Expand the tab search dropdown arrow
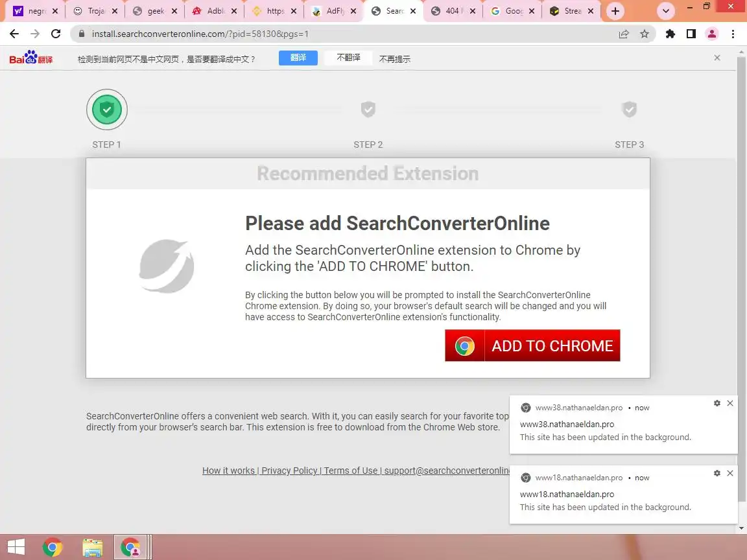 click(666, 11)
